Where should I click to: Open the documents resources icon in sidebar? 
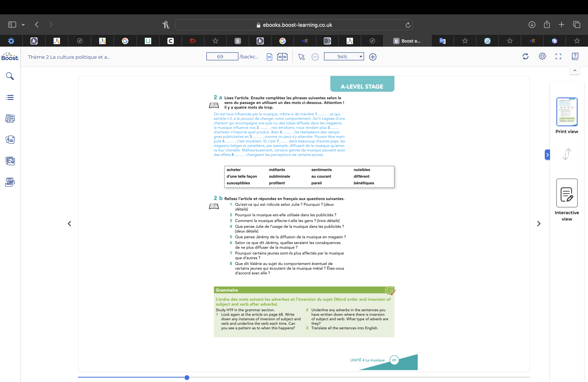pos(10,140)
